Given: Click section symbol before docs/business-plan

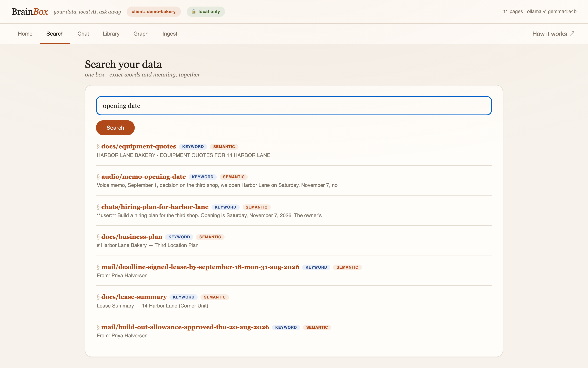Looking at the screenshot, I should click(98, 237).
